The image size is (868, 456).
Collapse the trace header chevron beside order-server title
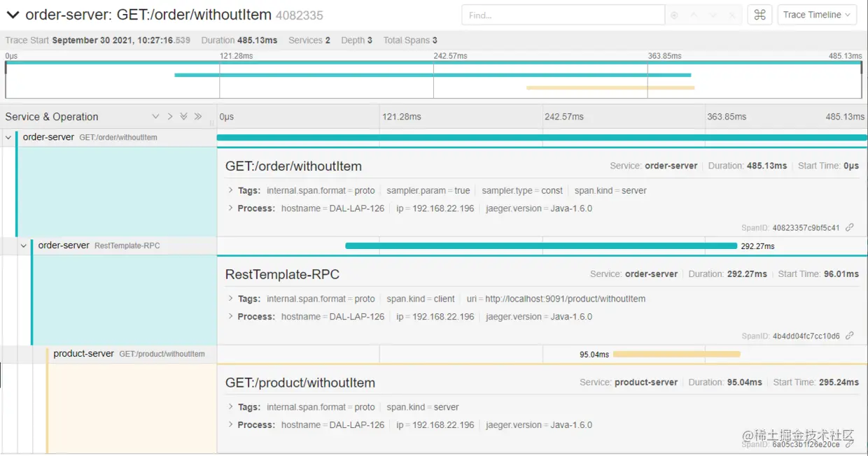click(13, 15)
